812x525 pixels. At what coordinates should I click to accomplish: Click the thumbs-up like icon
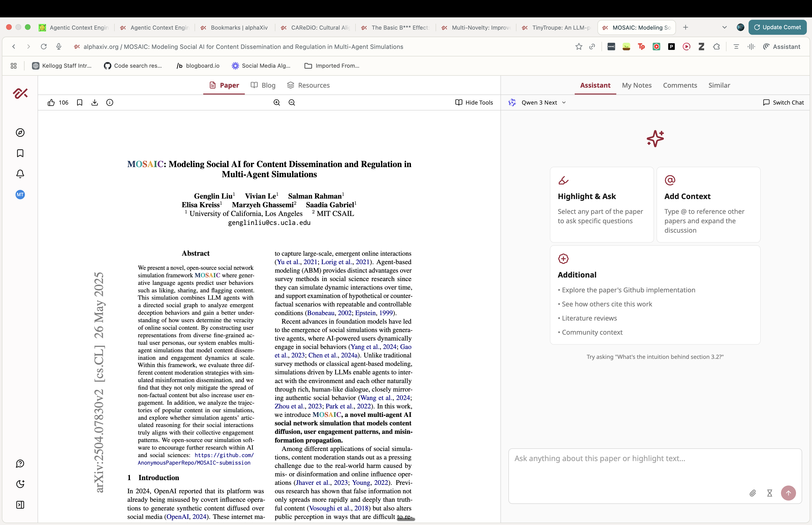coord(51,103)
